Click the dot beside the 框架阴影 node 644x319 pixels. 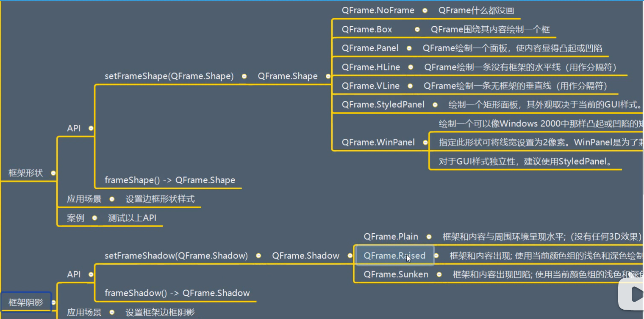pos(54,302)
